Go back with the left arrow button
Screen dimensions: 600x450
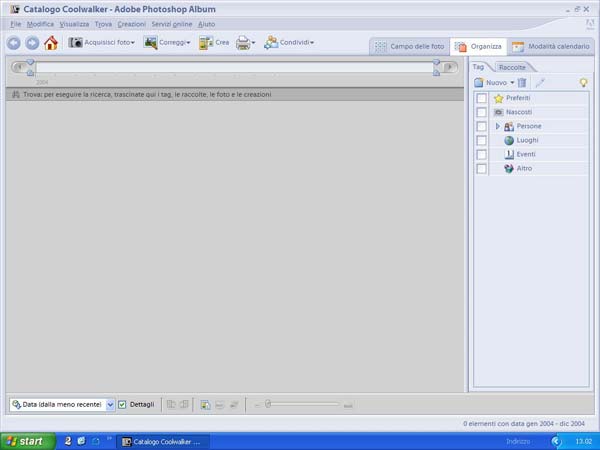(x=14, y=43)
